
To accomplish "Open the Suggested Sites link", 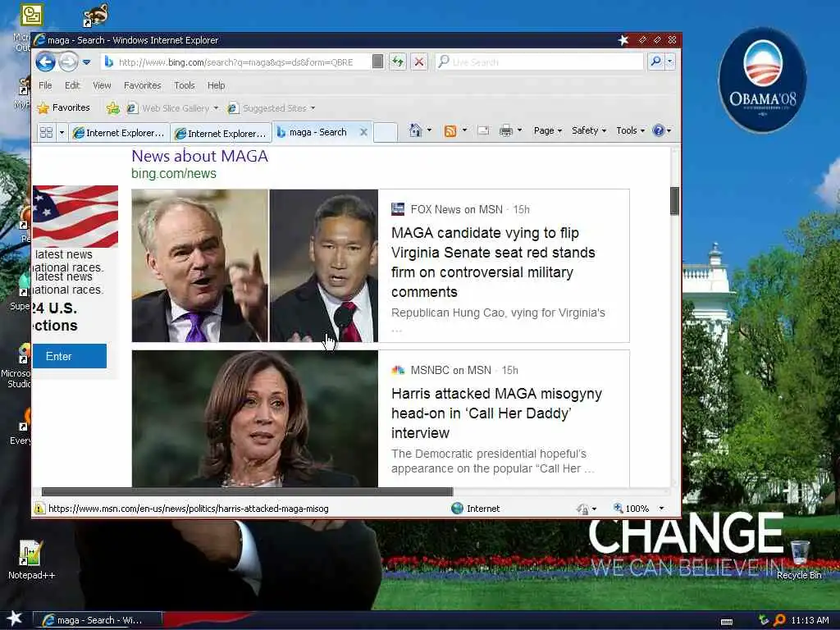I will click(x=271, y=108).
